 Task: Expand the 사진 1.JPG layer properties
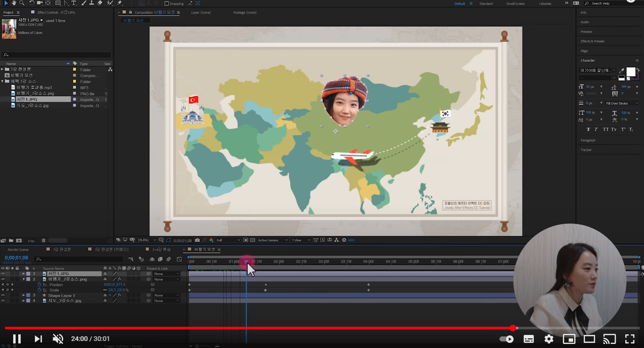[x=23, y=274]
